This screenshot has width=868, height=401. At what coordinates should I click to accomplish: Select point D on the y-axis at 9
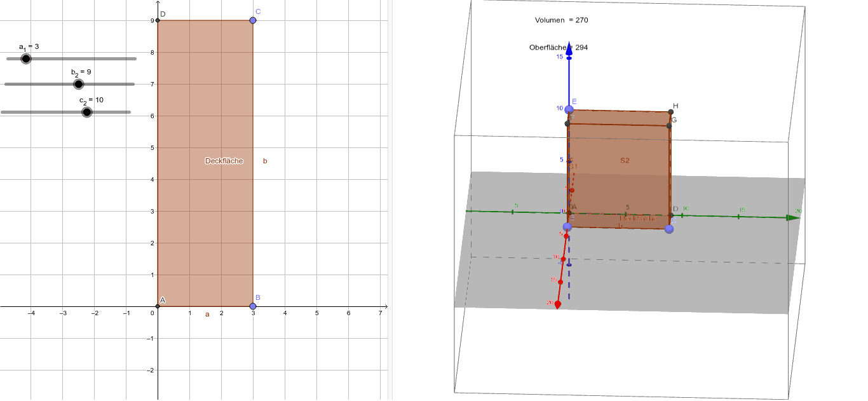point(158,20)
